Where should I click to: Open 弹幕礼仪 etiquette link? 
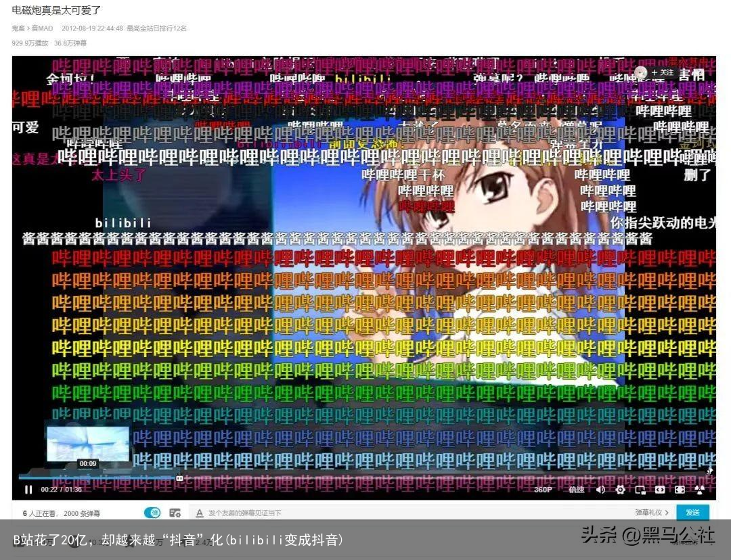pyautogui.click(x=651, y=513)
